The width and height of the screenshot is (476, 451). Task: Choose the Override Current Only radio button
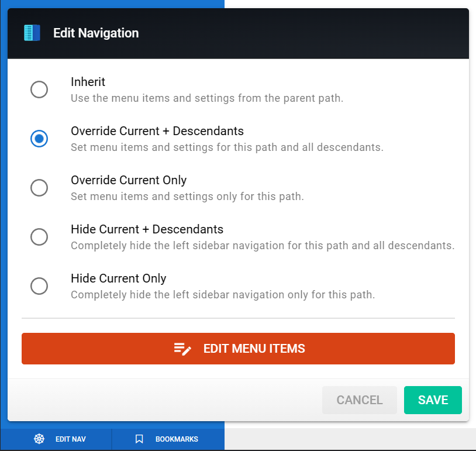click(39, 188)
